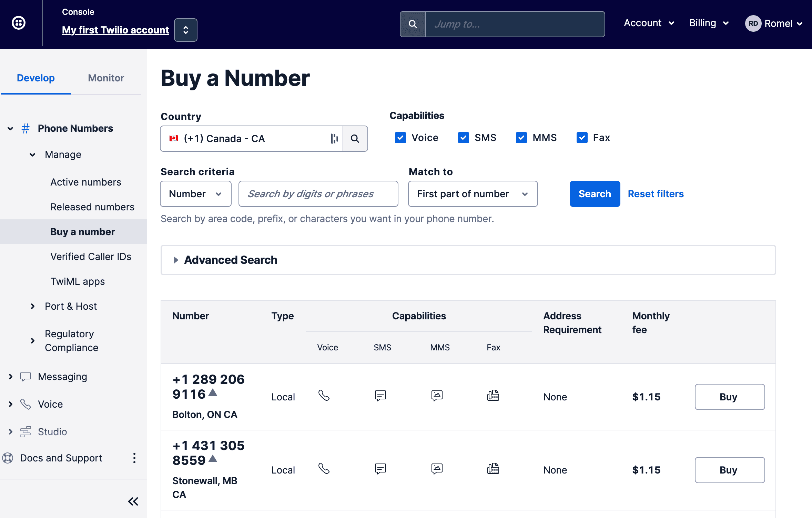The height and width of the screenshot is (518, 812).
Task: Click the RD user avatar
Action: tap(753, 23)
